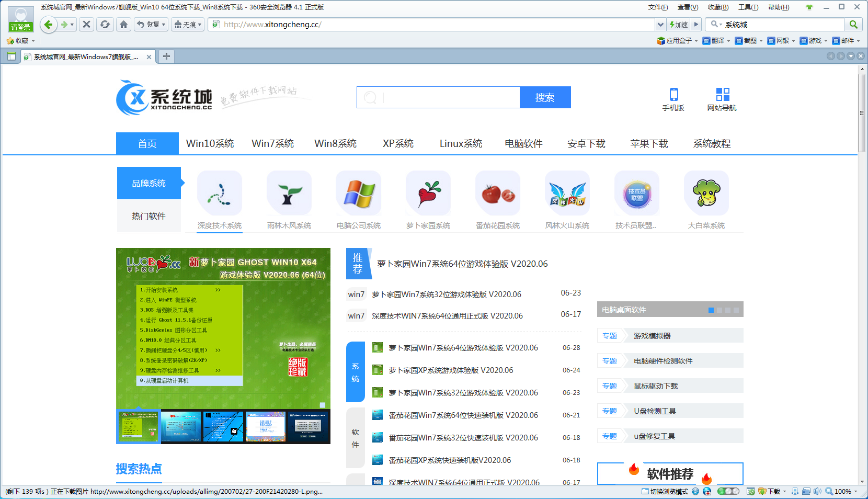The height and width of the screenshot is (499, 868).
Task: Click the browser back arrow button
Action: click(x=48, y=25)
